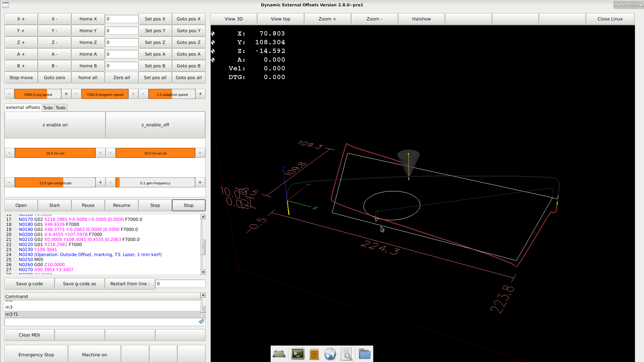
Task: Increase jog speed with plus
Action: click(x=66, y=94)
